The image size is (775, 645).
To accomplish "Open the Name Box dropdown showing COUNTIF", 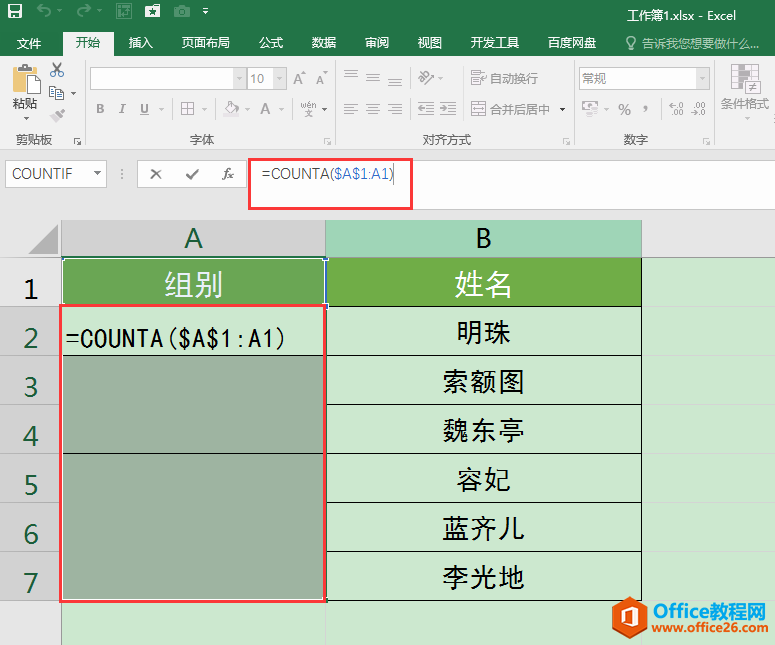I will 97,173.
